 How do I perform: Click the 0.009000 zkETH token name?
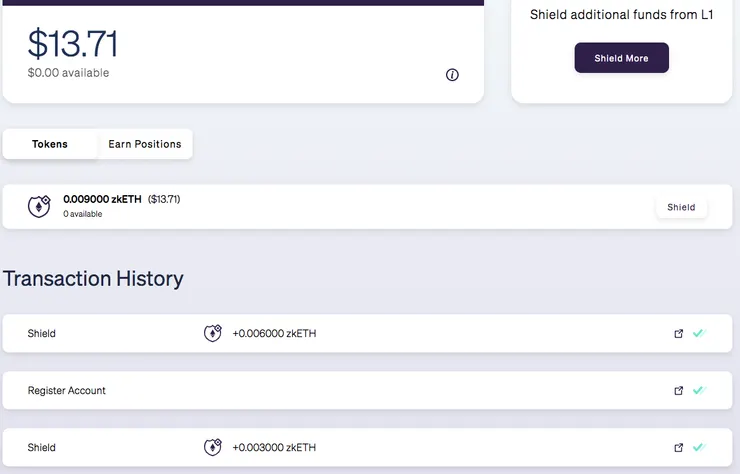click(103, 199)
